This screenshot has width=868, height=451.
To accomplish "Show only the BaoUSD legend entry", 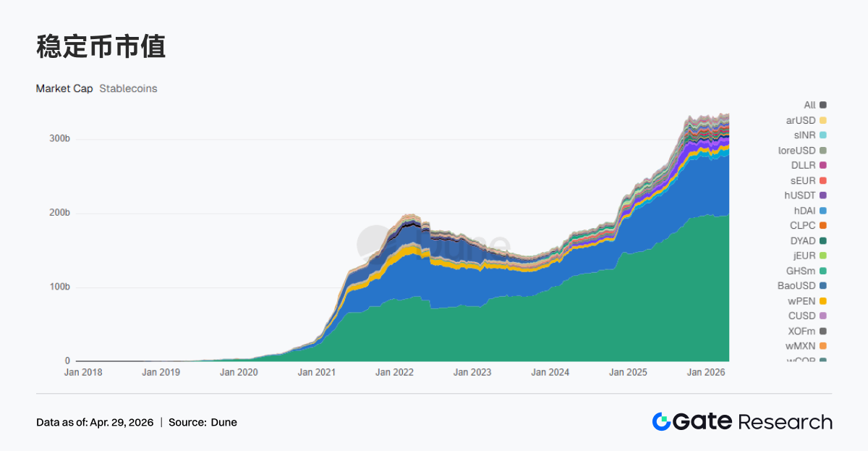I will click(x=796, y=286).
